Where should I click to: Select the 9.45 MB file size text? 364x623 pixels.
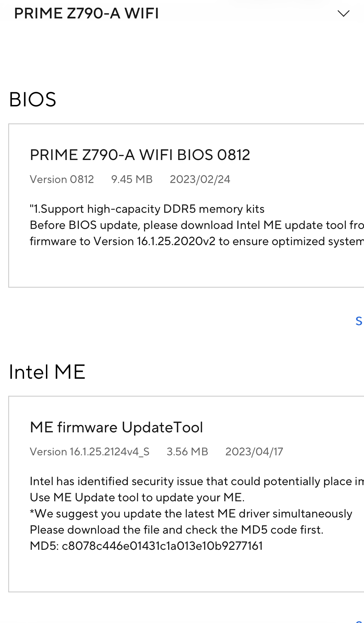coord(132,179)
